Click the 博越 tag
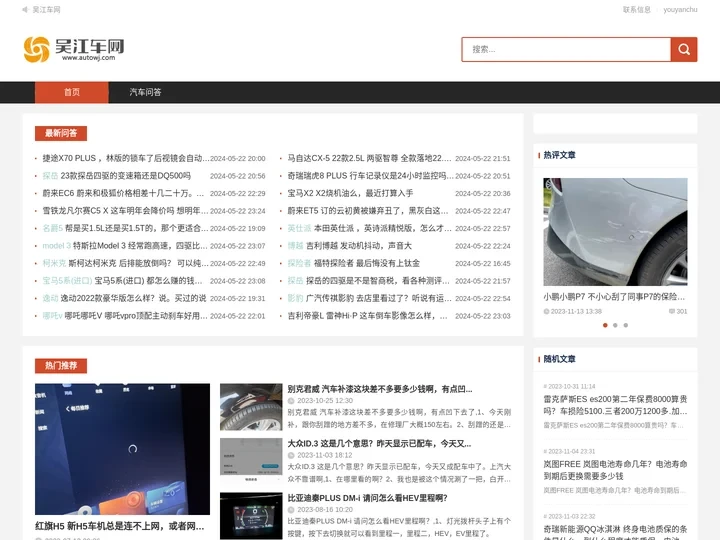The height and width of the screenshot is (540, 720). 295,246
